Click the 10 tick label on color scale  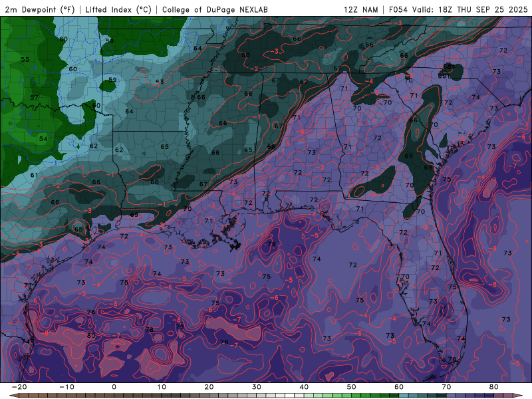pyautogui.click(x=162, y=387)
